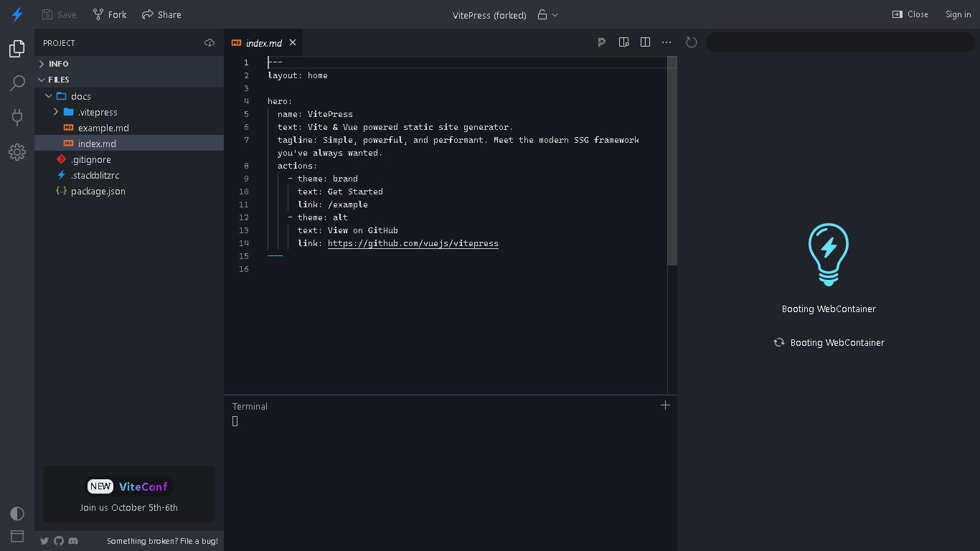Switch to the index.md tab
Image resolution: width=980 pixels, height=551 pixels.
pos(263,42)
